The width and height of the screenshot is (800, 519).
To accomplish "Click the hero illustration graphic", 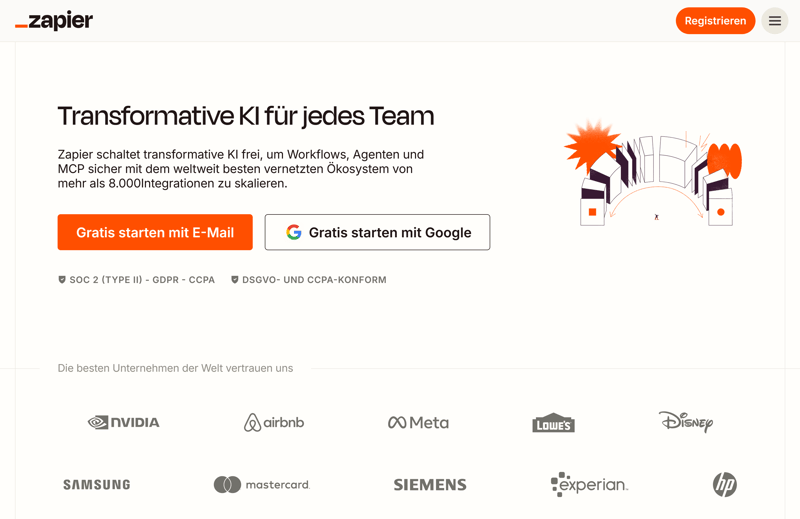I will click(654, 172).
